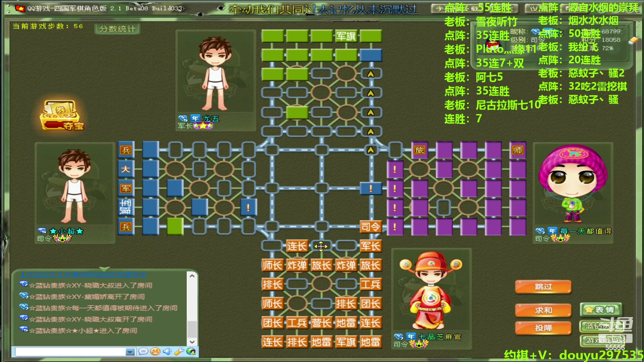Open the chat input dropdown arrow
644x362 pixels.
coord(130,352)
